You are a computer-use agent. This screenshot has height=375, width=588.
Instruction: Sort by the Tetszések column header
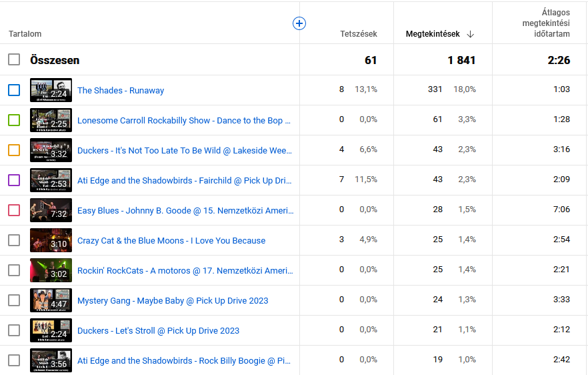pos(359,34)
